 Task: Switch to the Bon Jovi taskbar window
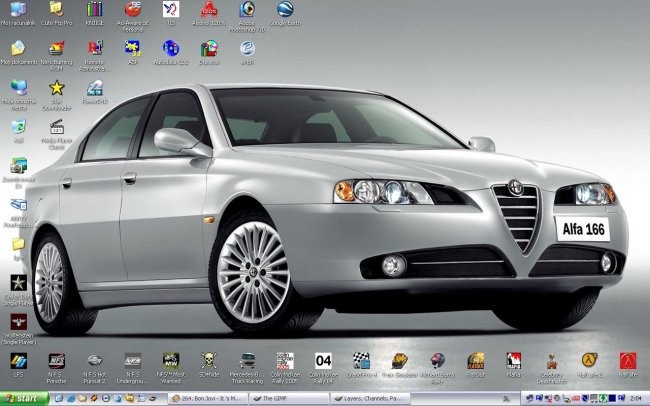(x=208, y=399)
